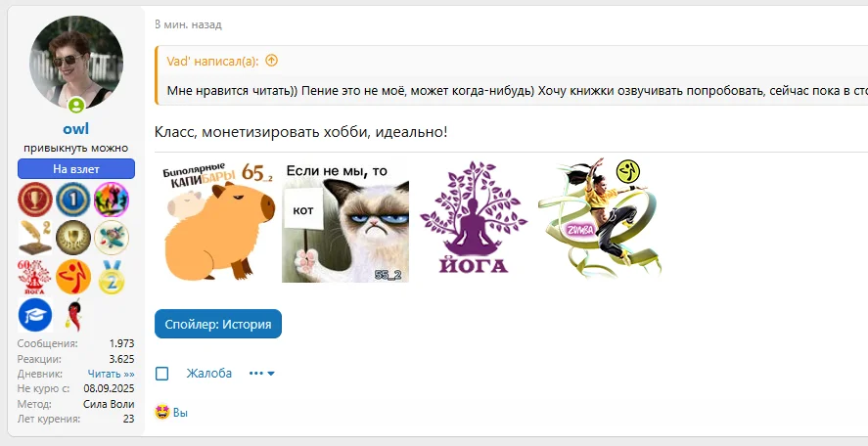868x446 pixels.
Task: Open the Дневник Читать link
Action: (111, 374)
